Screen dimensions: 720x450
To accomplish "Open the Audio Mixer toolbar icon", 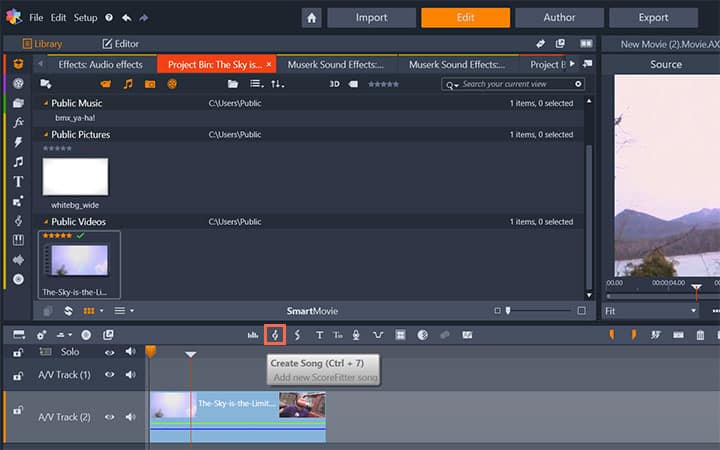I will [253, 335].
